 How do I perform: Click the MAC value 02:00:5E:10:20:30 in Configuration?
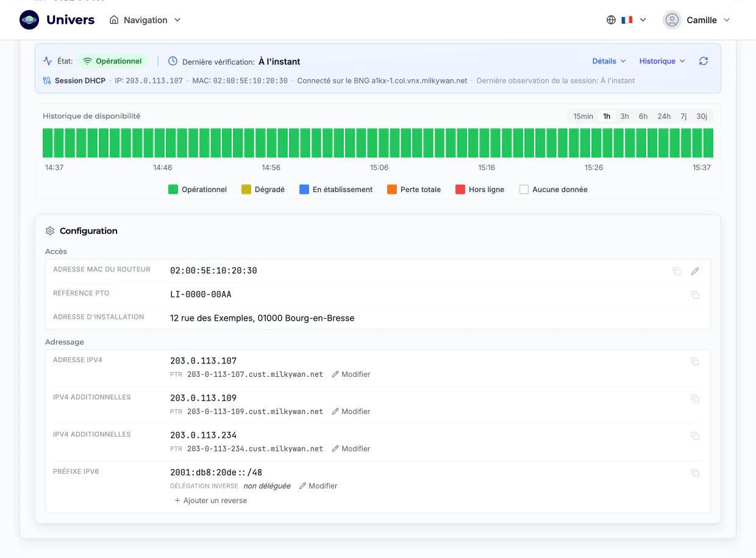click(213, 271)
